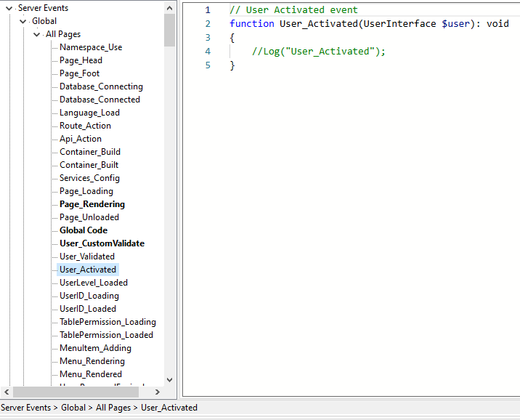Image resolution: width=520 pixels, height=420 pixels.
Task: Select User_Validated event
Action: (87, 257)
